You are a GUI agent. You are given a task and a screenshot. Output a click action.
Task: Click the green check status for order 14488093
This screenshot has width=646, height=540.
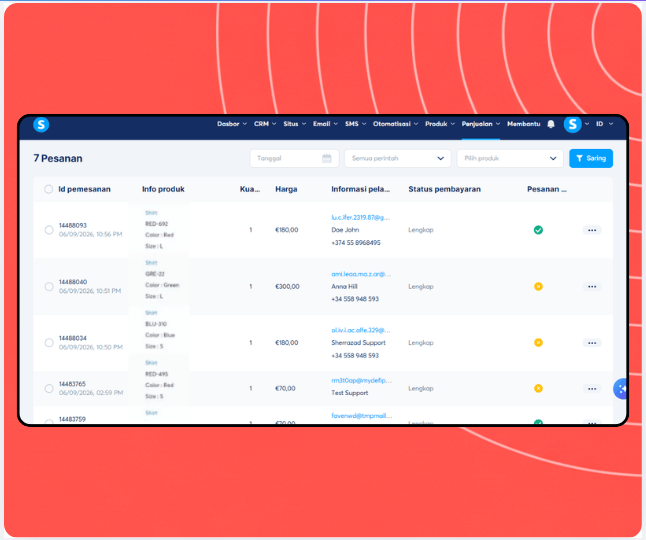[538, 230]
